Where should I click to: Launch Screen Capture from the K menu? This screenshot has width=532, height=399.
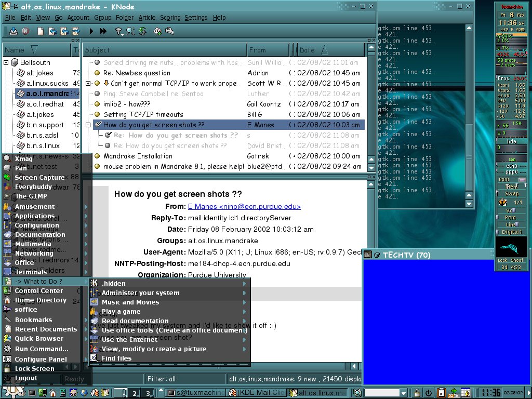click(39, 177)
